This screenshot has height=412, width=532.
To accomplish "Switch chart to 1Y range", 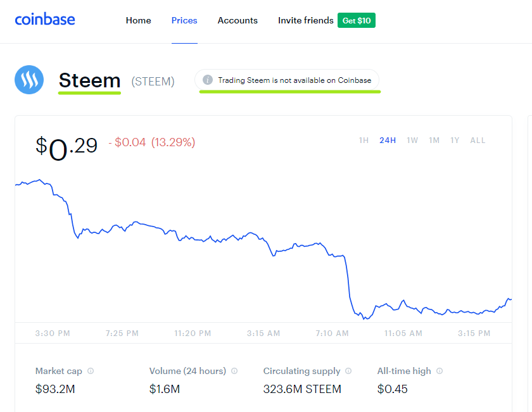I will (455, 140).
